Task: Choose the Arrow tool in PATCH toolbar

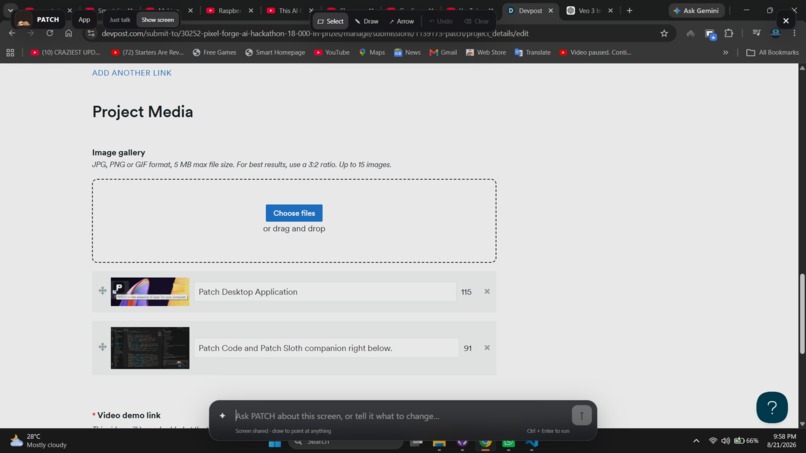Action: [x=401, y=21]
